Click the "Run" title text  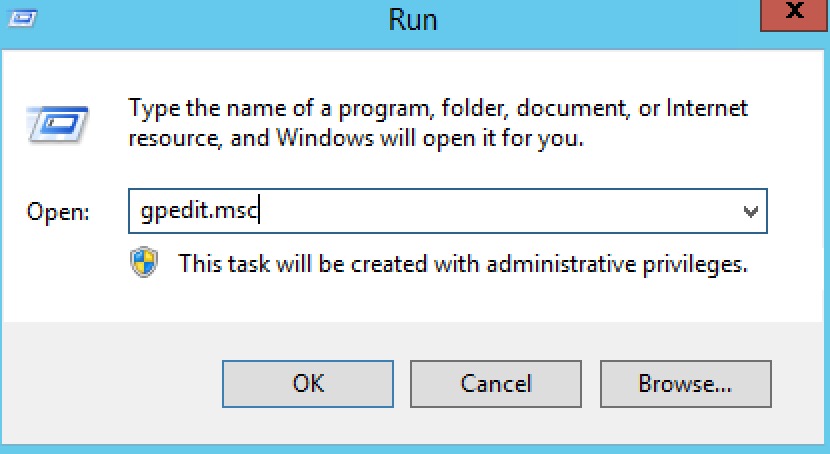click(x=415, y=18)
